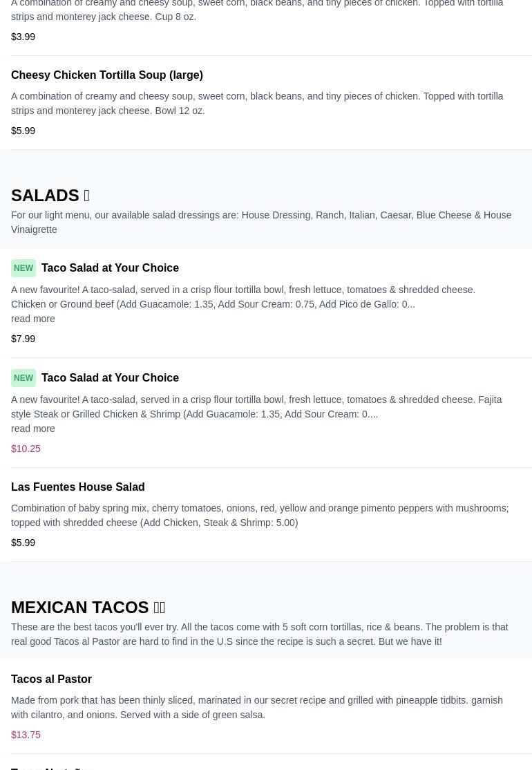Expand read more for the $7.99 Taco Salad

click(33, 319)
